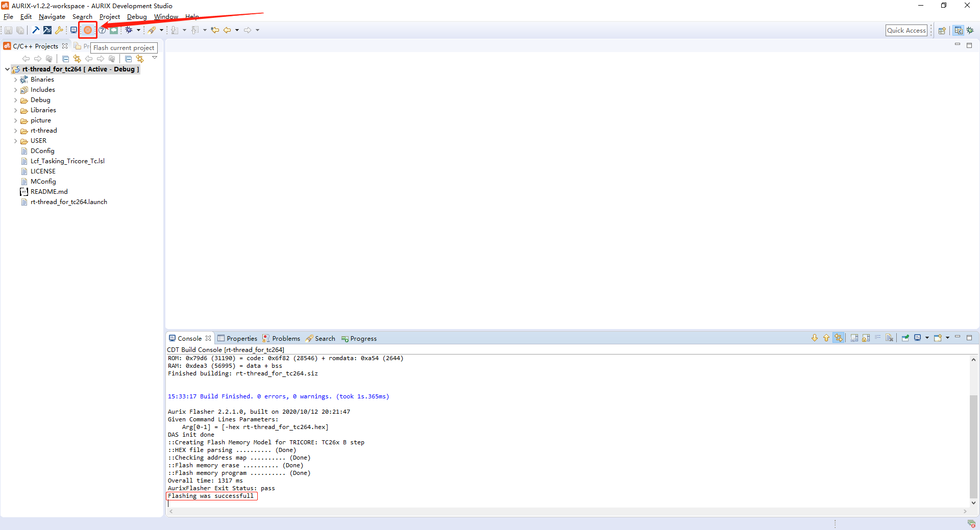The height and width of the screenshot is (530, 980).
Task: Open the help question mark icon
Action: (x=102, y=30)
